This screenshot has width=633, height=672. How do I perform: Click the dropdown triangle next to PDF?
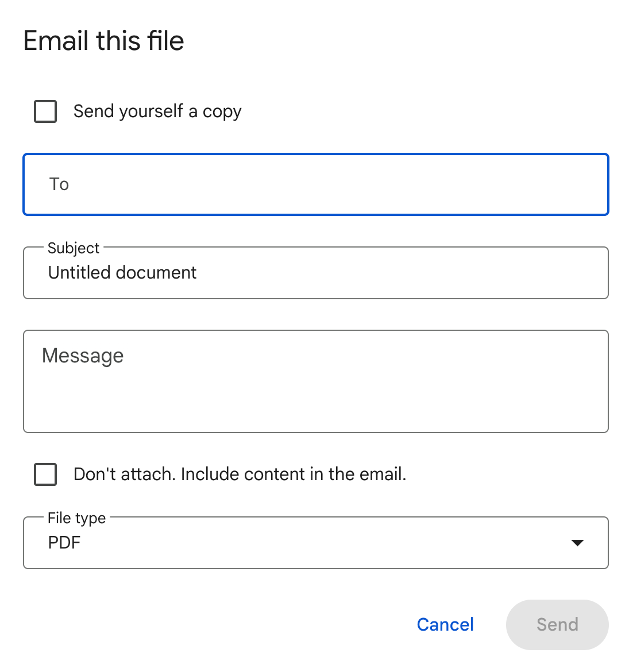pos(578,542)
